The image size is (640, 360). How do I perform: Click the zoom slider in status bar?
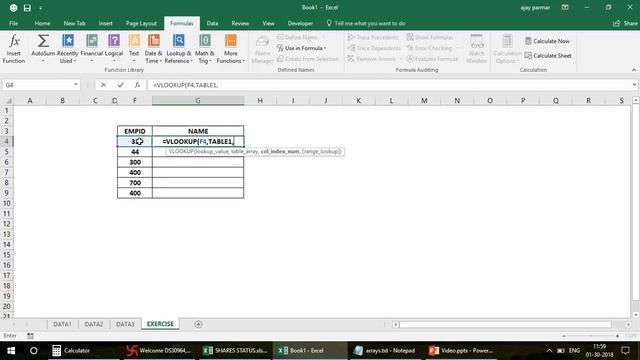coord(591,336)
